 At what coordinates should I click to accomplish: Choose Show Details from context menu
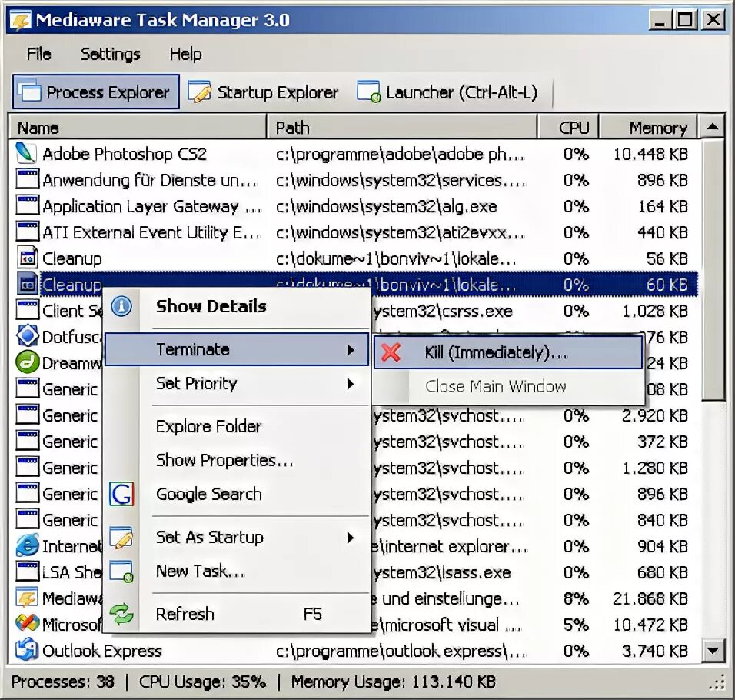pos(237,307)
